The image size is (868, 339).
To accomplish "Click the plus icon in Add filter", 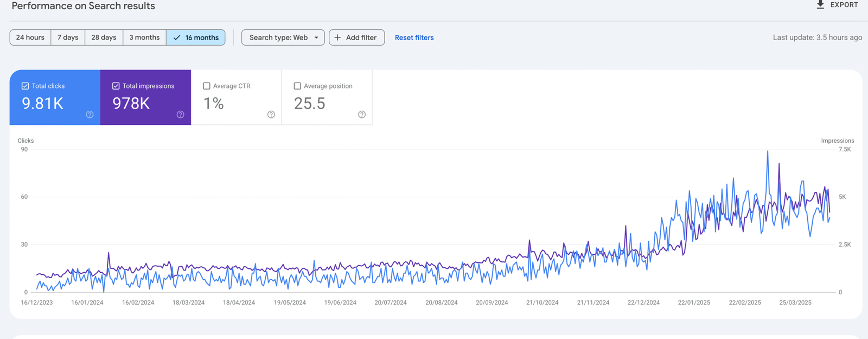I will [x=337, y=37].
